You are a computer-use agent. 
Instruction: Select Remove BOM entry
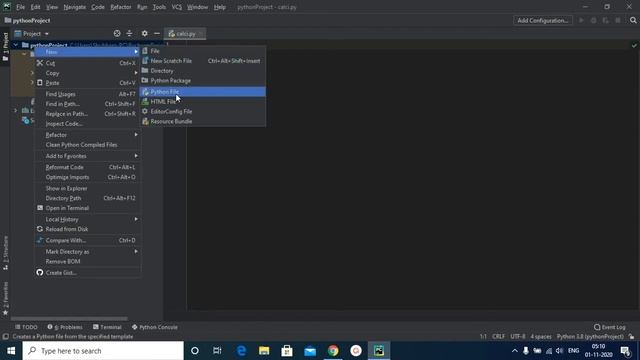[87, 262]
